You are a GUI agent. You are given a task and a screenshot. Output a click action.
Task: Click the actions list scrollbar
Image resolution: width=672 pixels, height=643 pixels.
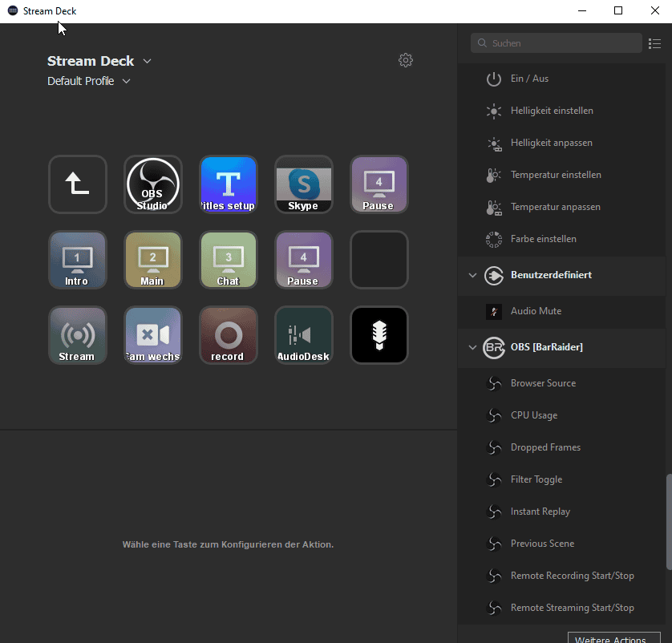(x=669, y=522)
